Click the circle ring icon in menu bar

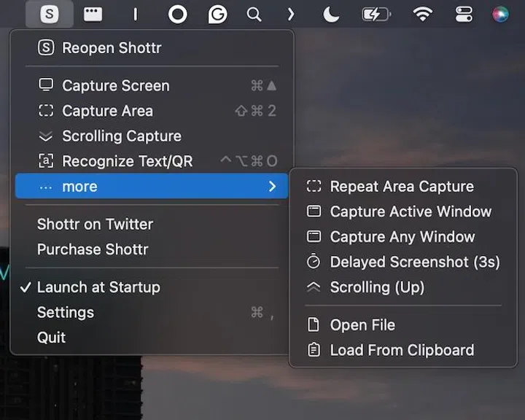point(177,15)
